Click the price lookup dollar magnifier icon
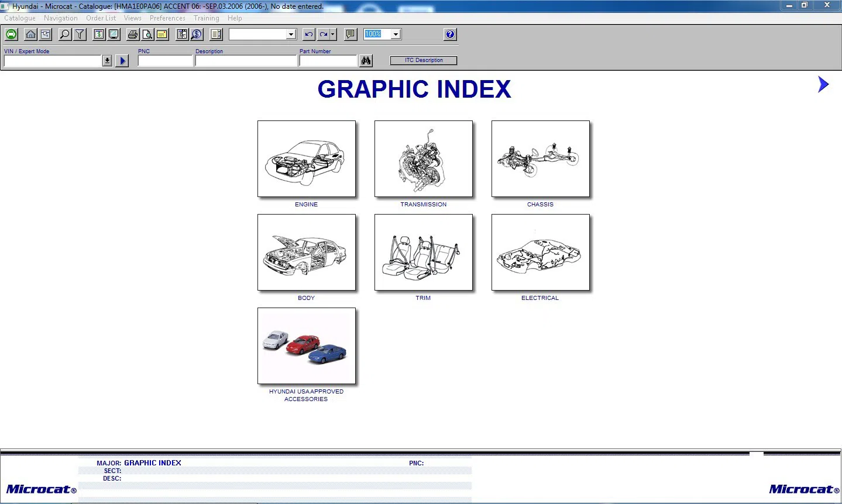 [197, 34]
